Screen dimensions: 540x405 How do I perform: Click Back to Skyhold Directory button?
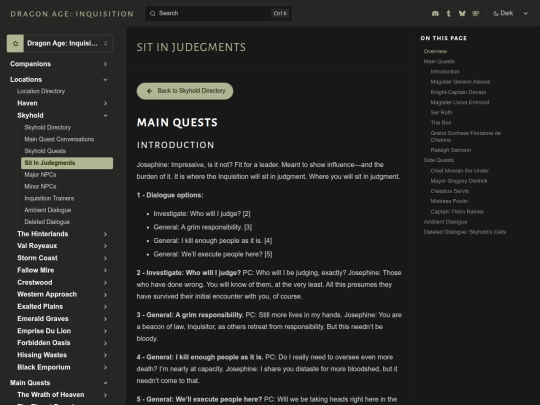185,91
